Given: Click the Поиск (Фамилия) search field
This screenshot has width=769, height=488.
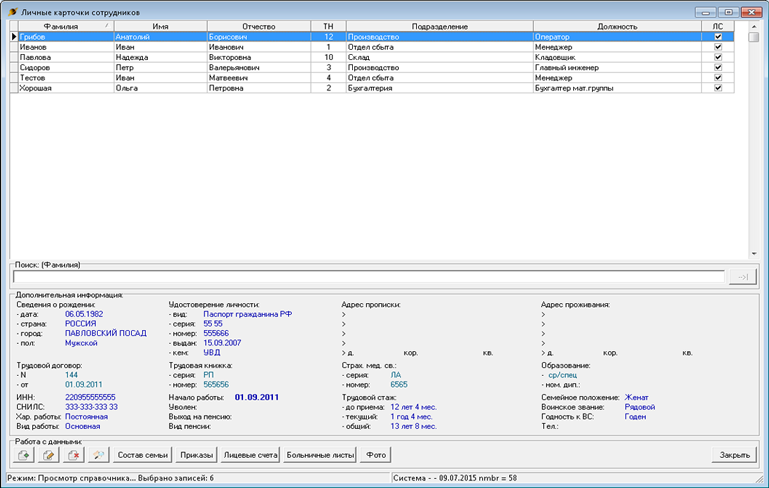Looking at the screenshot, I should coord(369,277).
